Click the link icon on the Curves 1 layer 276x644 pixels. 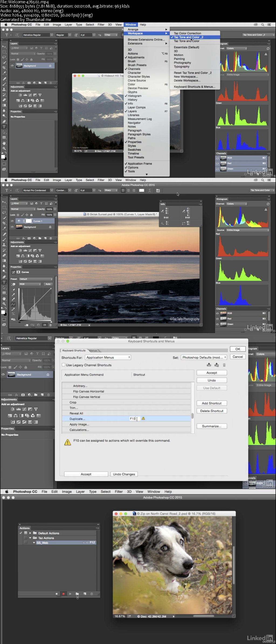click(x=23, y=221)
